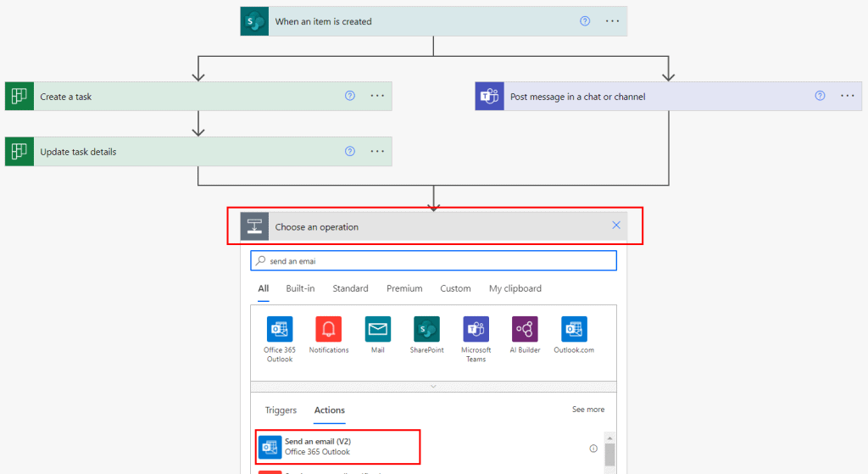Click the actions list scrollbar thumb

609,454
